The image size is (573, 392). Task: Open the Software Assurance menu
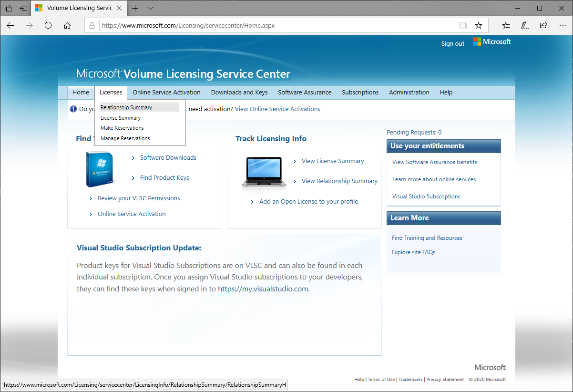pos(305,93)
